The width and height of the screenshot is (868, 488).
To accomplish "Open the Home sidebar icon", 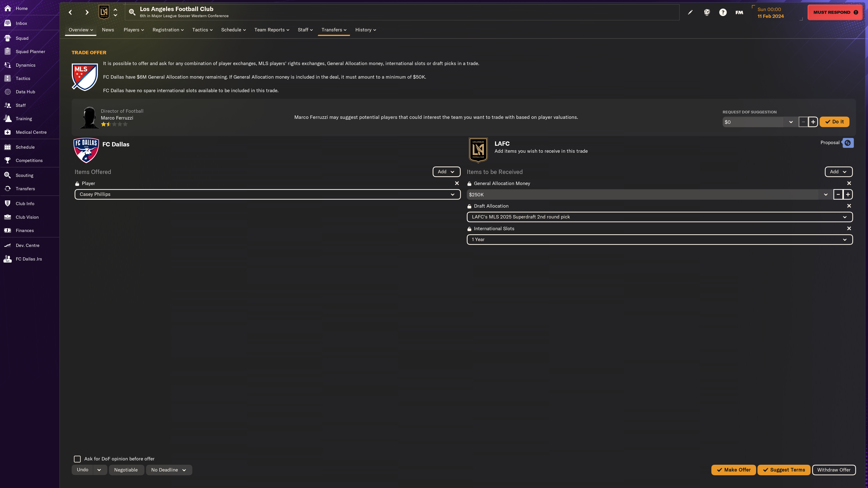I will pyautogui.click(x=8, y=8).
